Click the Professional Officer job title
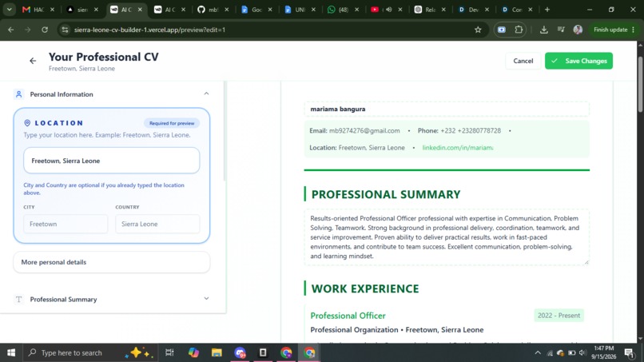The image size is (644, 362). [x=348, y=316]
